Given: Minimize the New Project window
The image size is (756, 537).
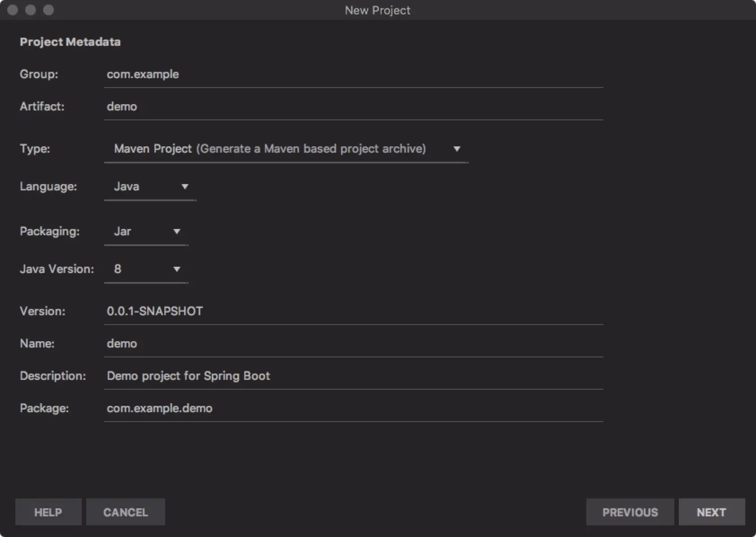Looking at the screenshot, I should (31, 10).
